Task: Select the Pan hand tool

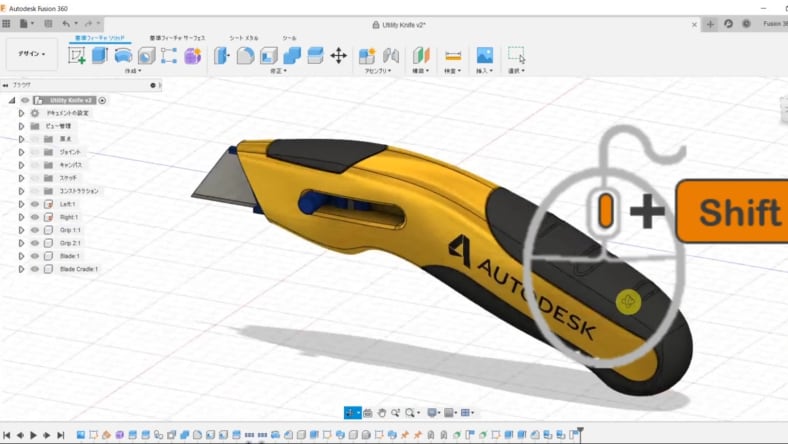Action: pos(381,413)
